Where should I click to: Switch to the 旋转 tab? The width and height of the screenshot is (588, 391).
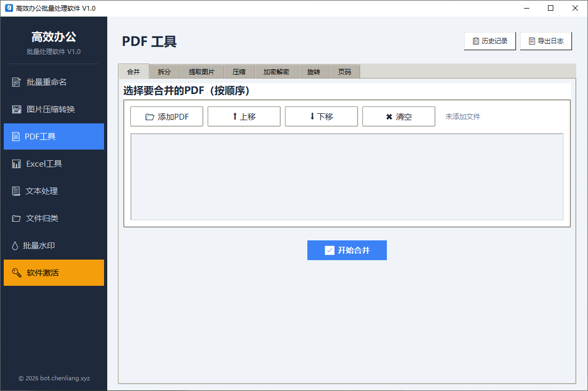point(314,72)
